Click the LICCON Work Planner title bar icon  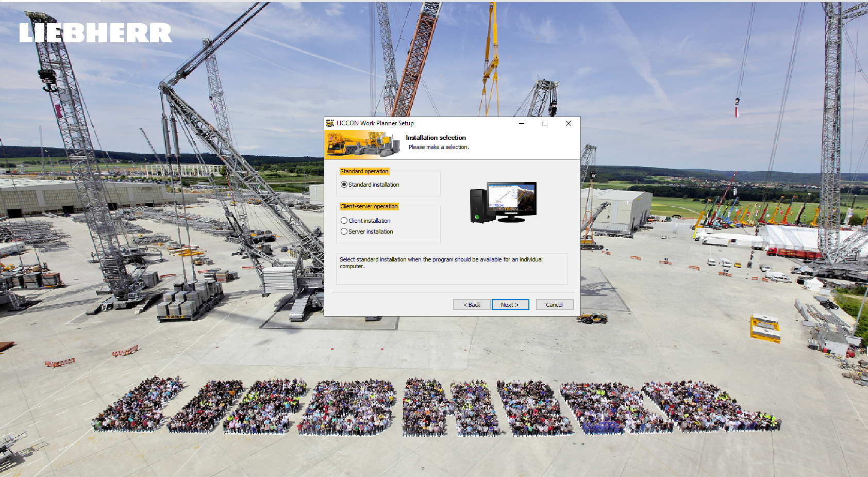(330, 123)
